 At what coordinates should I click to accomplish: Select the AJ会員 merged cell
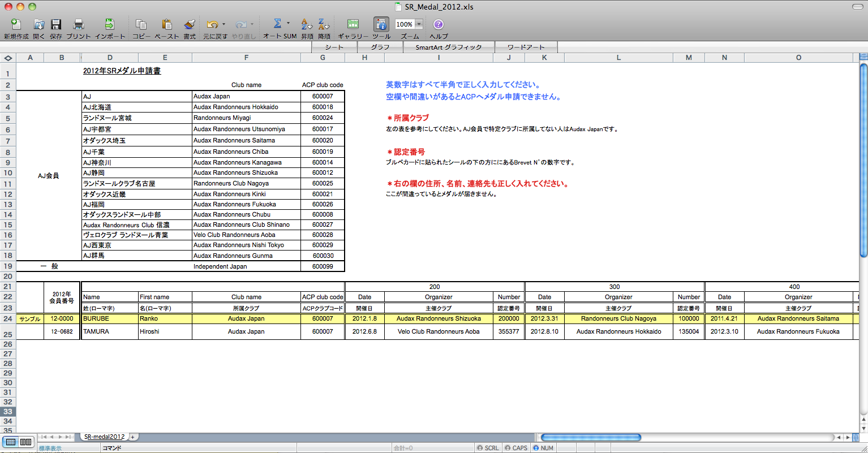click(x=49, y=176)
